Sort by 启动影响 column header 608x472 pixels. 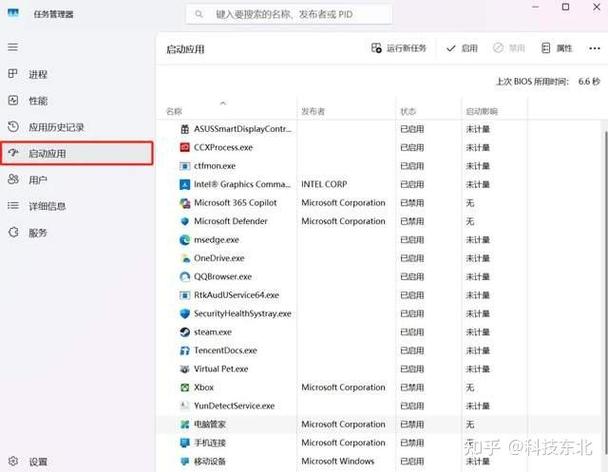(x=482, y=112)
